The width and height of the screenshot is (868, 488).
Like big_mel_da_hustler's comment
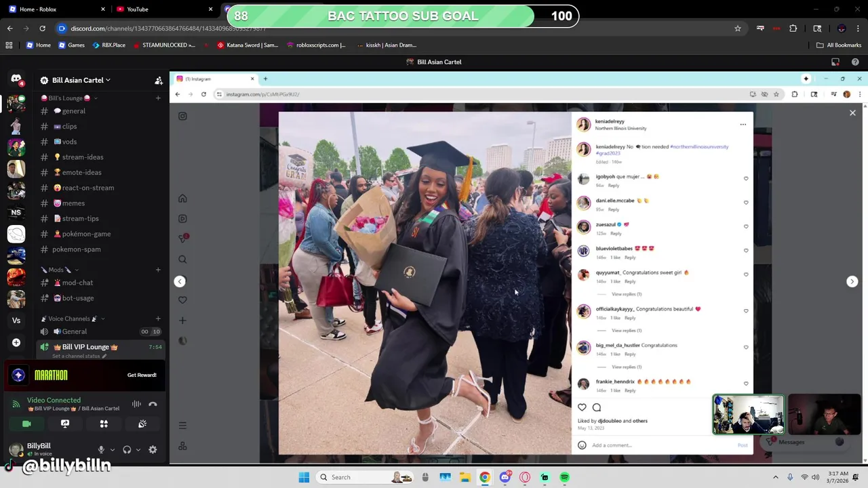pyautogui.click(x=746, y=348)
